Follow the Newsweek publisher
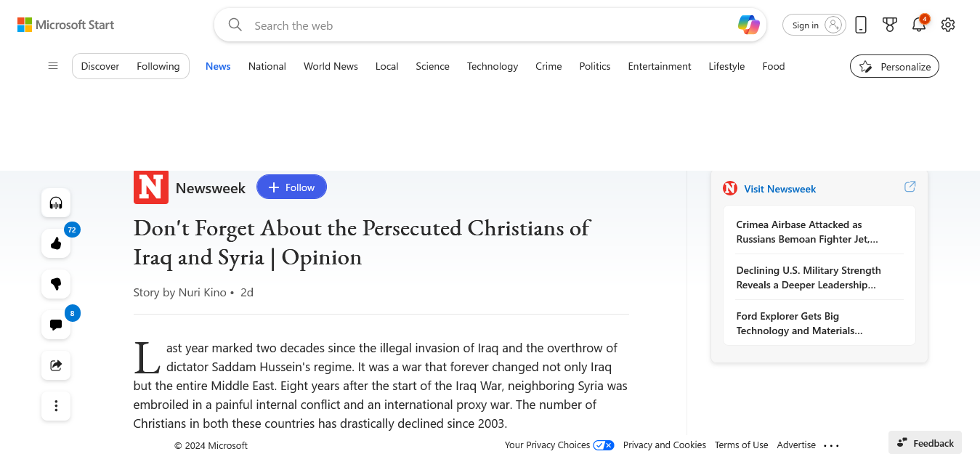Viewport: 980px width, 454px height. click(x=291, y=187)
